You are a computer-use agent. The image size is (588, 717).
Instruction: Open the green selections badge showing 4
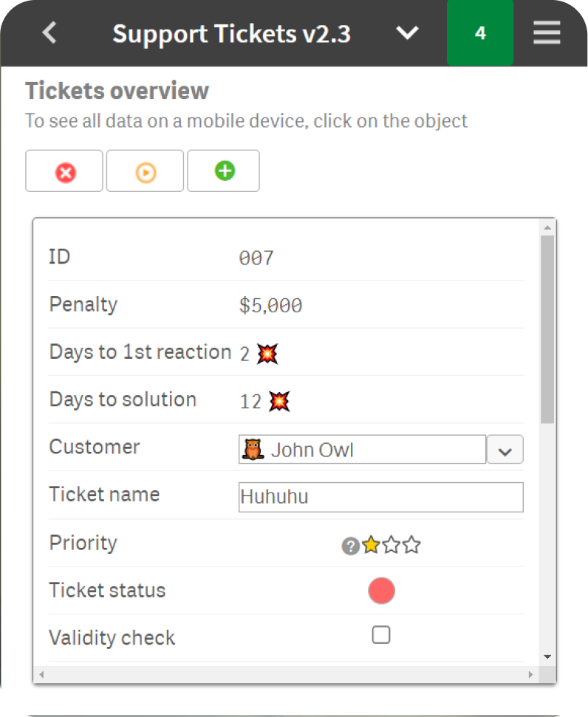pyautogui.click(x=480, y=33)
